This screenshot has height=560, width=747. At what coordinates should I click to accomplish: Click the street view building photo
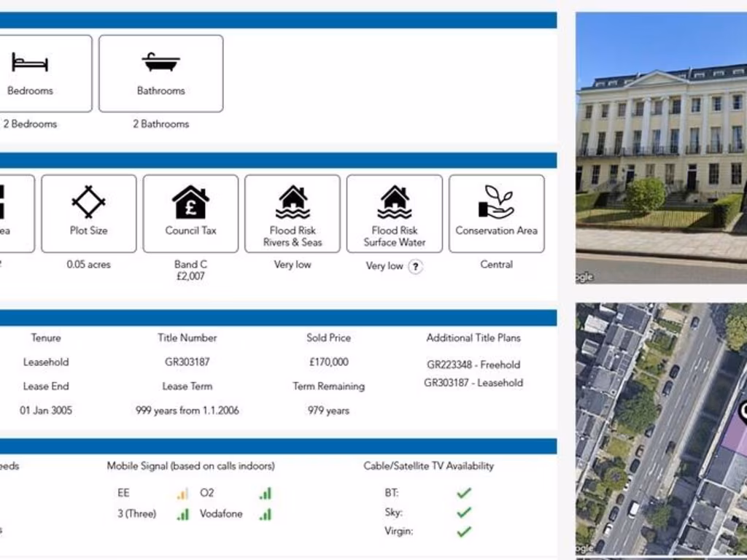point(660,147)
